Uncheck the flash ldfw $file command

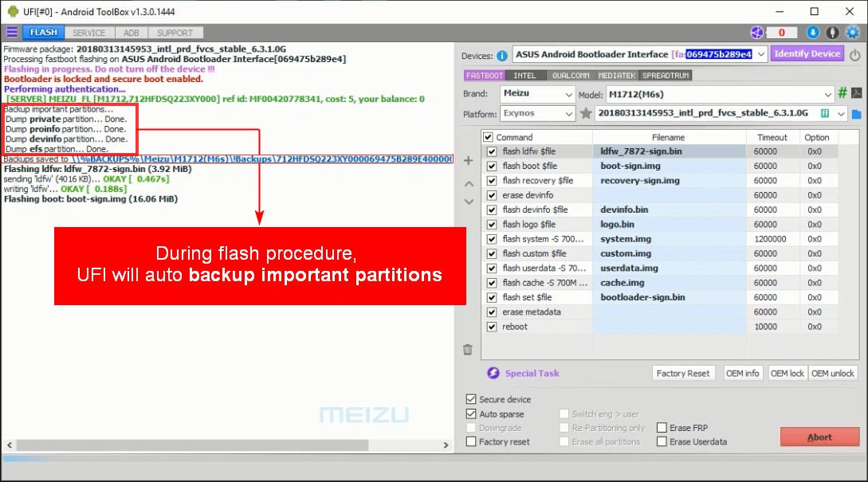[492, 151]
